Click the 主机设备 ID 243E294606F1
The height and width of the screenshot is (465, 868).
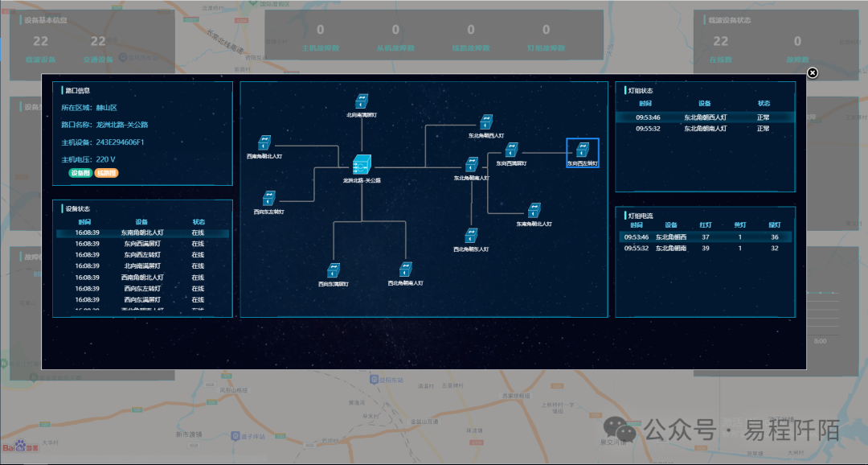(120, 142)
